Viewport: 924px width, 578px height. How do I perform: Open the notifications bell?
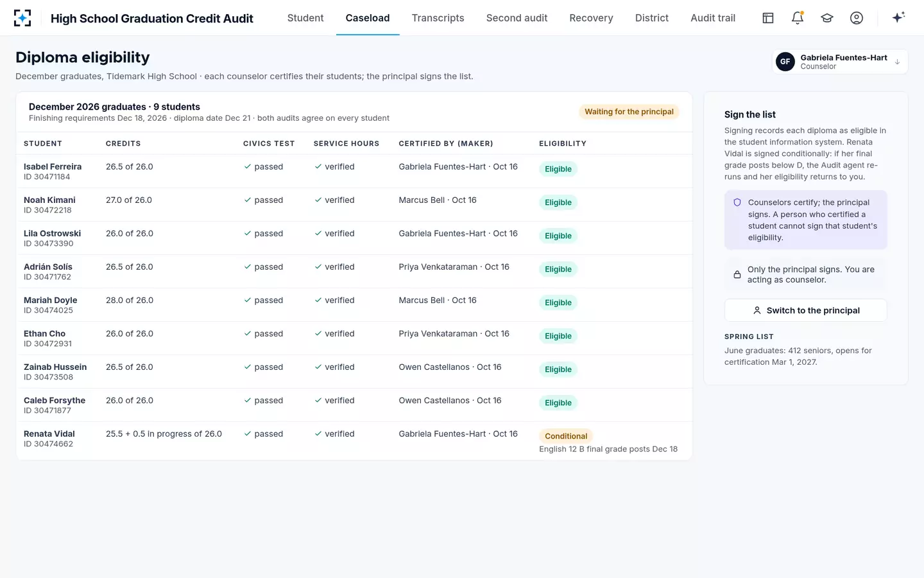pos(798,18)
